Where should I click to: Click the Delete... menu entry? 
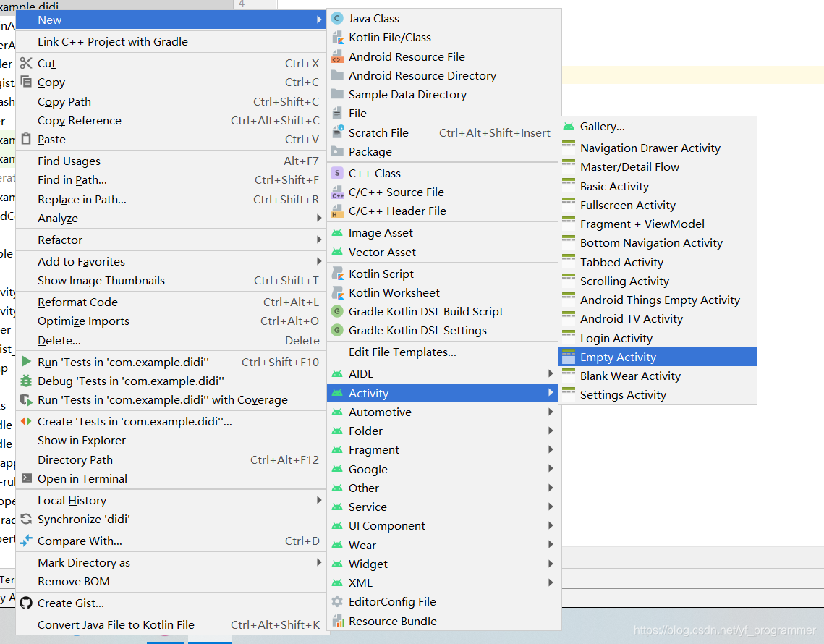click(x=171, y=340)
